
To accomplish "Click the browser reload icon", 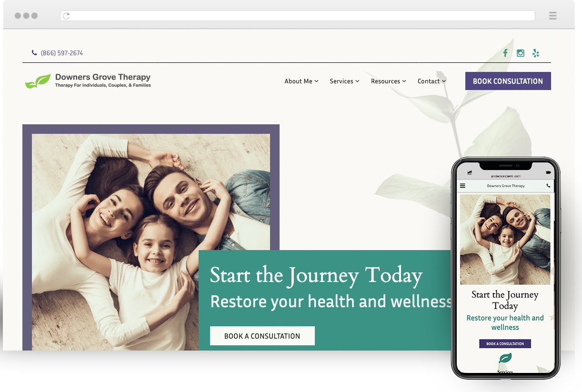I will pyautogui.click(x=67, y=16).
